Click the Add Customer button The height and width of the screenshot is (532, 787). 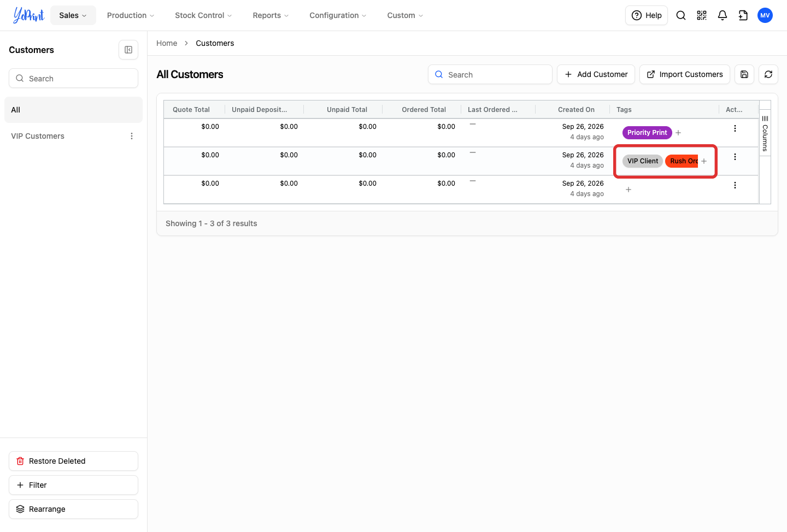596,74
